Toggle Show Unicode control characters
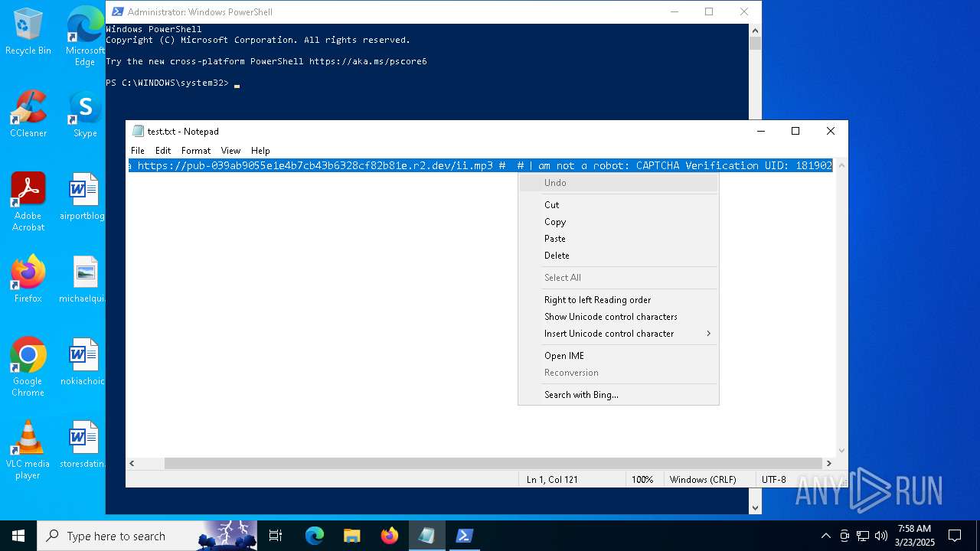980x551 pixels. [619, 317]
